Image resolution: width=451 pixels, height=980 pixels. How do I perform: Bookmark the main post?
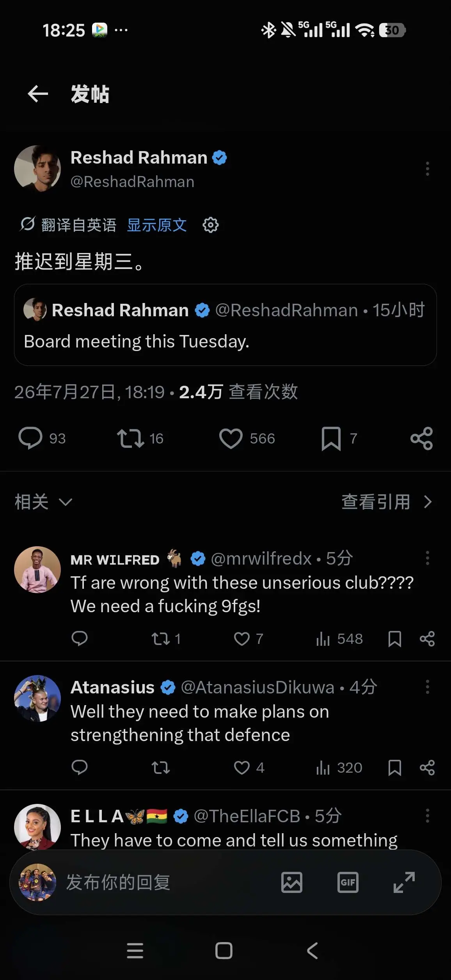tap(331, 439)
